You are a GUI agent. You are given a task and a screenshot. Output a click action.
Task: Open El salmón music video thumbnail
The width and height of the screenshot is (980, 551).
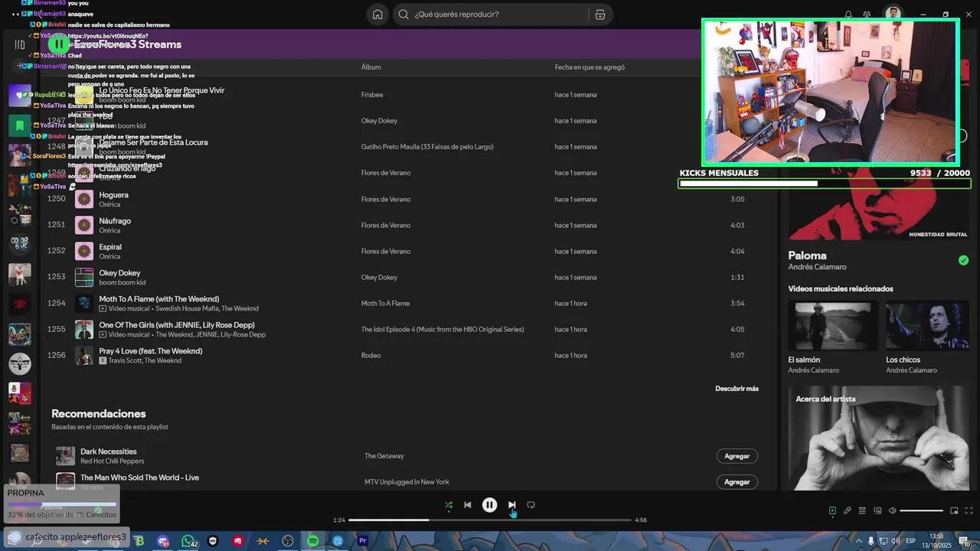832,327
